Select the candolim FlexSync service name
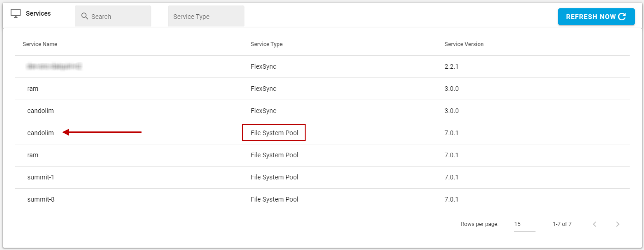 [41, 111]
